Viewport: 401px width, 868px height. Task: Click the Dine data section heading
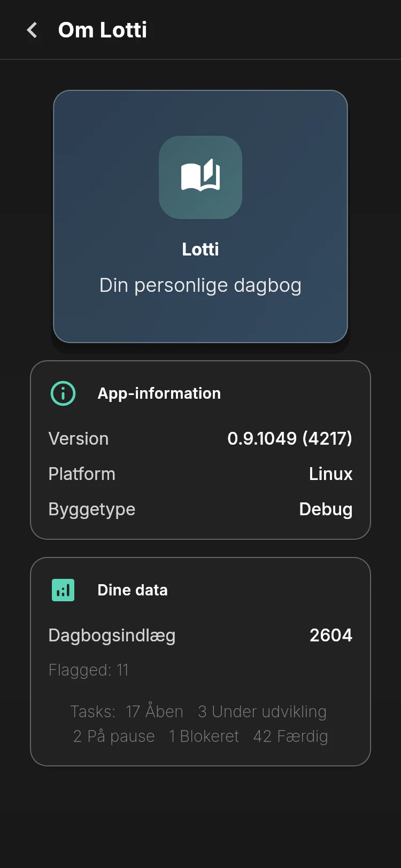(x=133, y=590)
